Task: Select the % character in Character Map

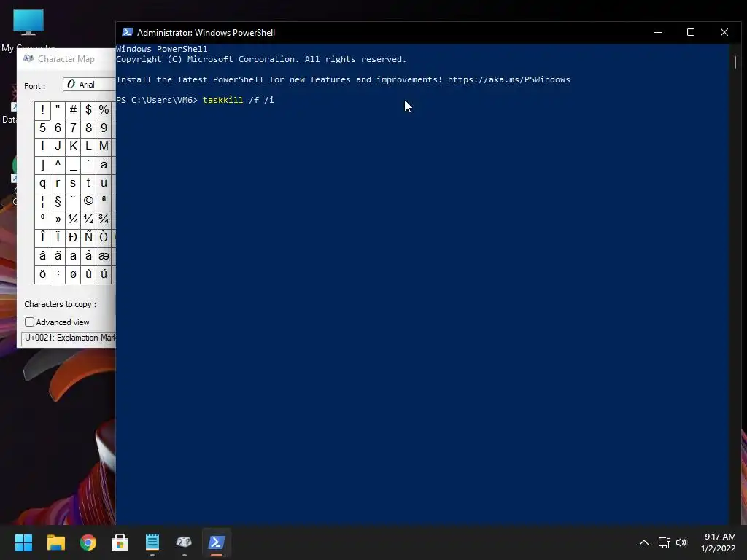Action: coord(104,110)
